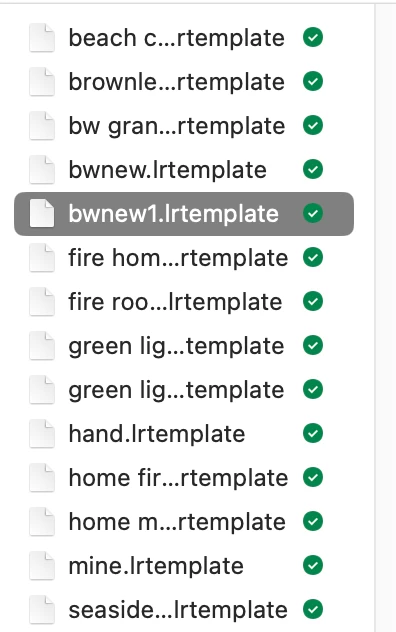Click the green checkmark next to mine.lrtemplate
The width and height of the screenshot is (396, 632).
click(313, 565)
